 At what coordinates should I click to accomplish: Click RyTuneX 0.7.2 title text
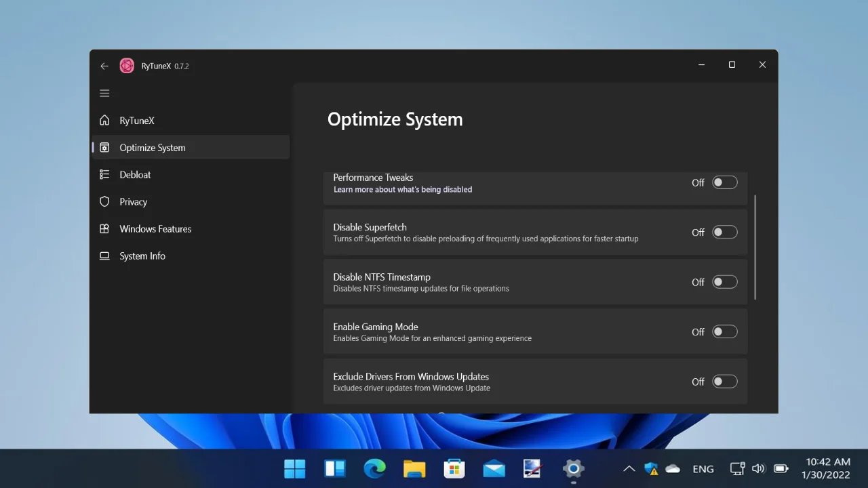pyautogui.click(x=165, y=66)
